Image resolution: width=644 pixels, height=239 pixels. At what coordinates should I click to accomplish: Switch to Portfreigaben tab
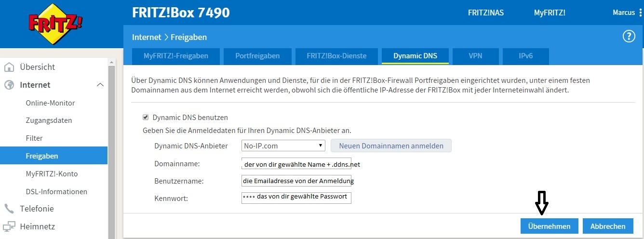(x=257, y=56)
